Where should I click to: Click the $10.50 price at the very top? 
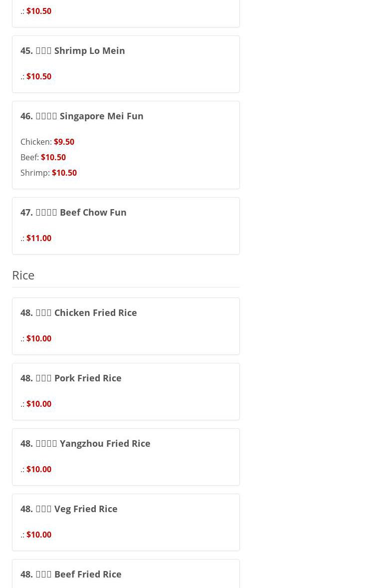(x=38, y=11)
